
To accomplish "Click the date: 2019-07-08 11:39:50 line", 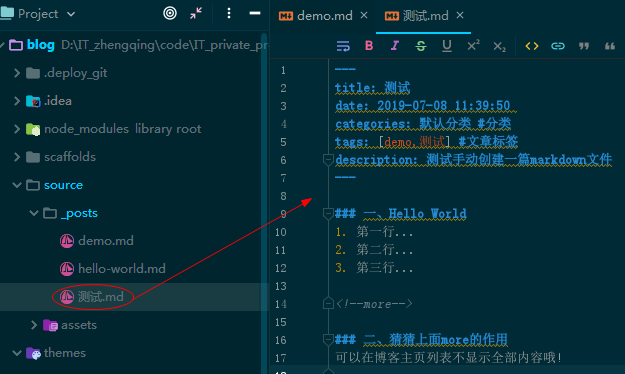I will click(x=423, y=106).
